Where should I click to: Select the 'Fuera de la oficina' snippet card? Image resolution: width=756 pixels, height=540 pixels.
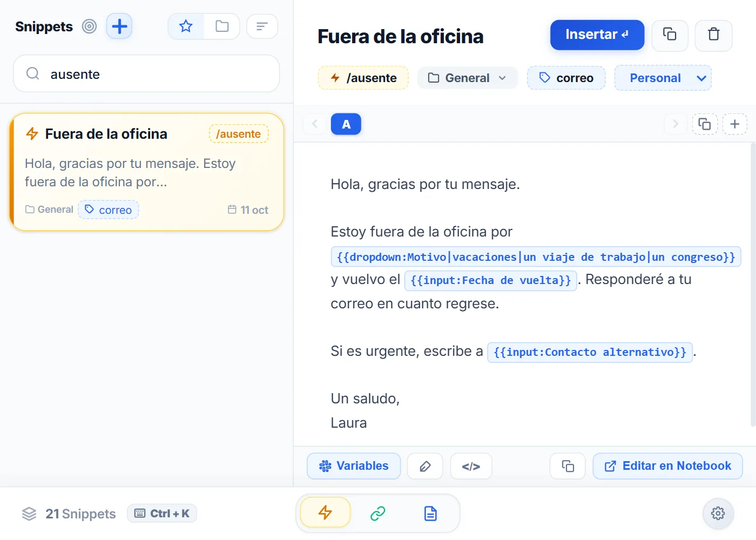(147, 172)
